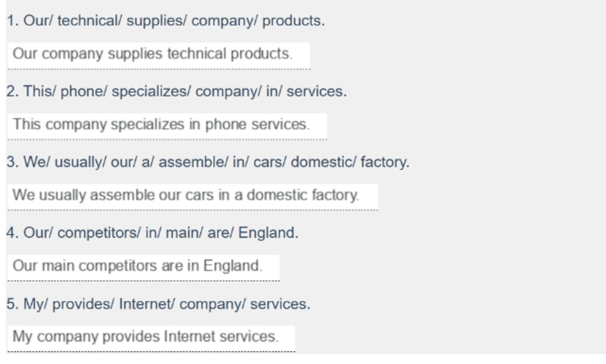Click the word "assemble/" in prompt 3
606x364 pixels.
point(194,162)
